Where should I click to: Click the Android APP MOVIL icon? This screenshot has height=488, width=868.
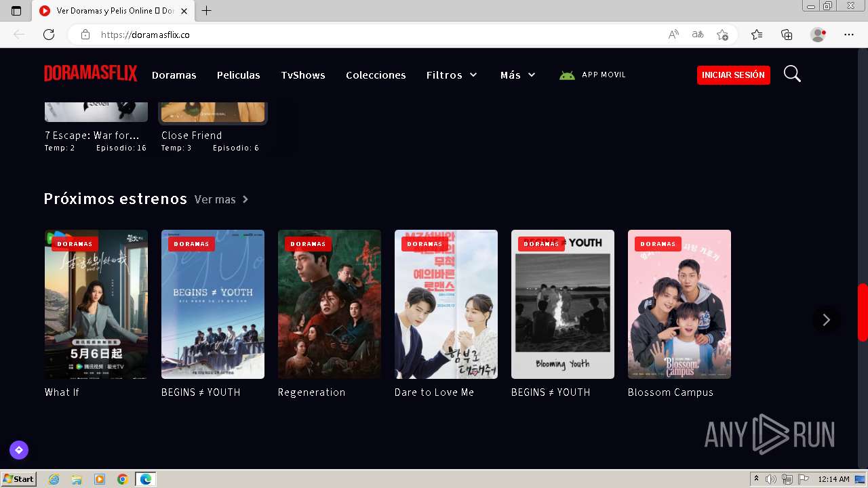point(567,75)
